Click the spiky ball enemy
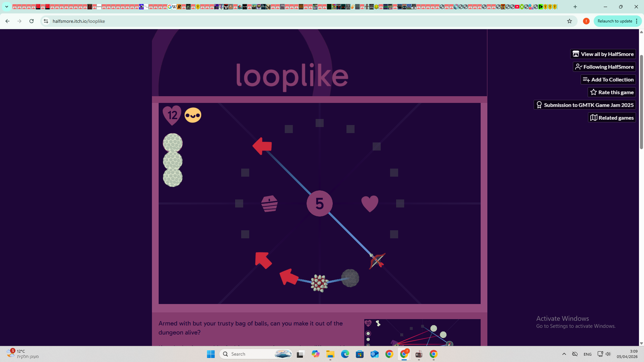Image resolution: width=644 pixels, height=362 pixels. pyautogui.click(x=319, y=283)
